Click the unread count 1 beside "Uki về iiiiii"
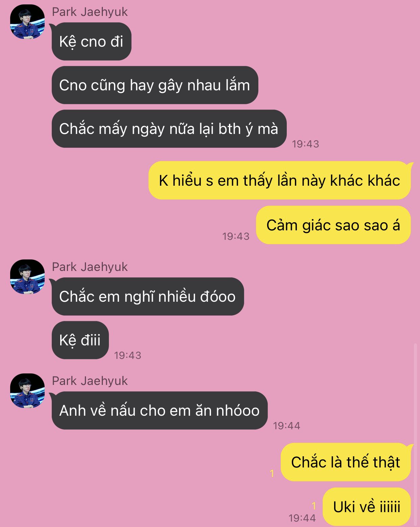420x527 pixels. click(x=314, y=506)
